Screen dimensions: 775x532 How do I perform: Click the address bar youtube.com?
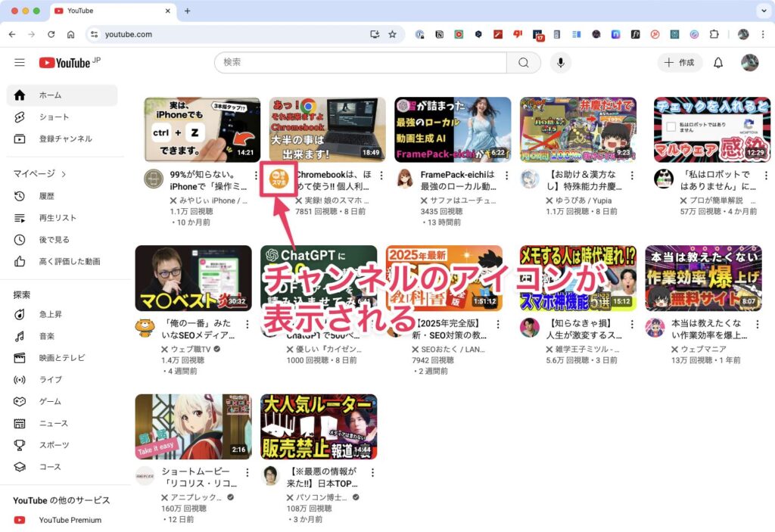[x=128, y=34]
